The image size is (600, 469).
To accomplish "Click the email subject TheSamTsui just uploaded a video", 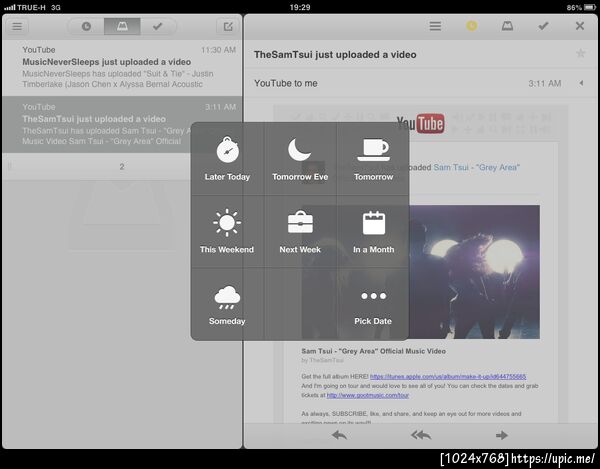I will [335, 55].
